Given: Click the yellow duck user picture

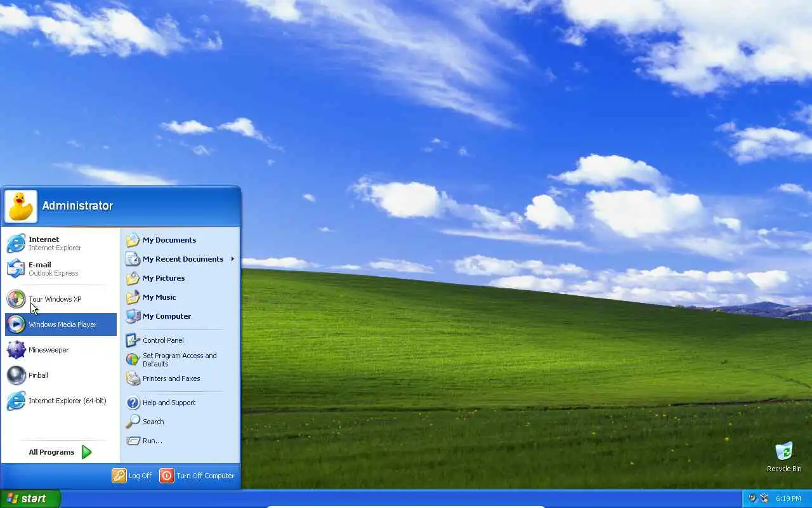Looking at the screenshot, I should point(21,206).
